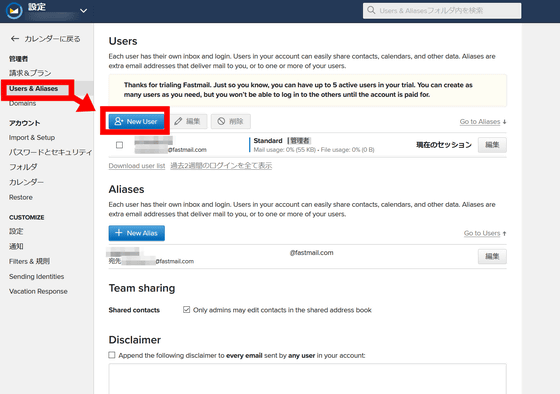Click into the disclaimer text area
Image resolution: width=560 pixels, height=394 pixels.
click(x=308, y=379)
